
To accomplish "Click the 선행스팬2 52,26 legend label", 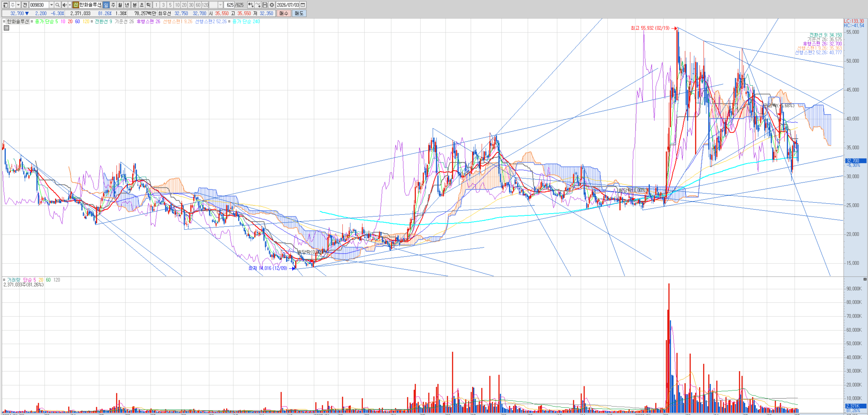I will click(211, 21).
